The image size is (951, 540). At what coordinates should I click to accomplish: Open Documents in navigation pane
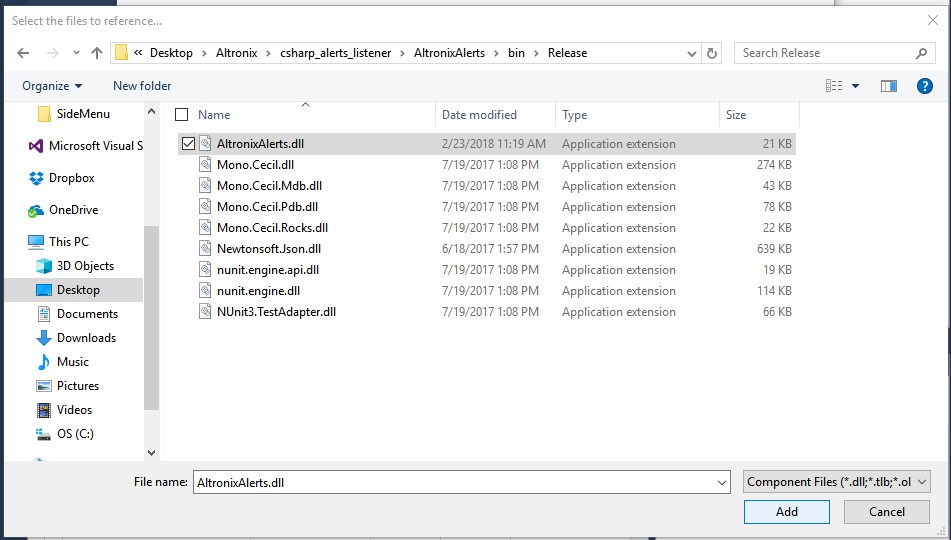tap(77, 314)
